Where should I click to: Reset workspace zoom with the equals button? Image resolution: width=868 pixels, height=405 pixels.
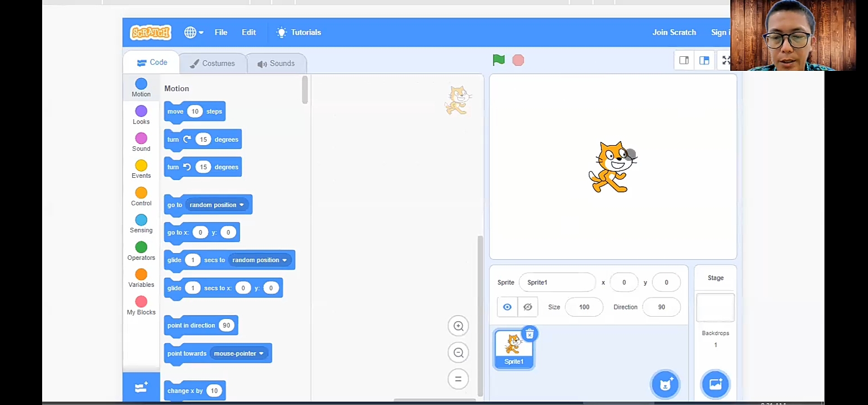[x=458, y=379]
